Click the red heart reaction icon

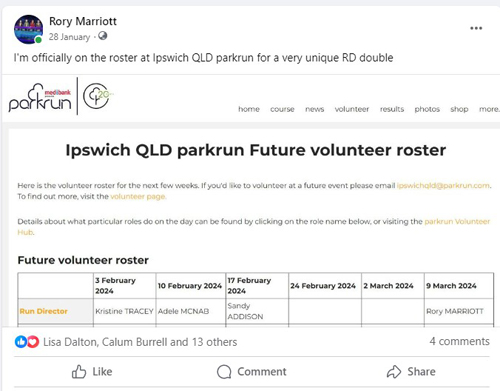(x=33, y=342)
